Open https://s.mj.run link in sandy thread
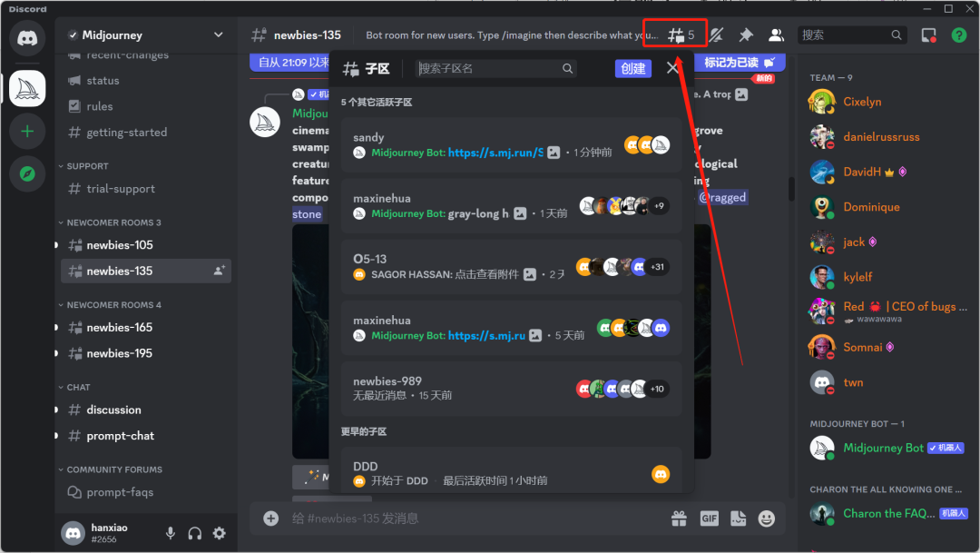 coord(495,153)
